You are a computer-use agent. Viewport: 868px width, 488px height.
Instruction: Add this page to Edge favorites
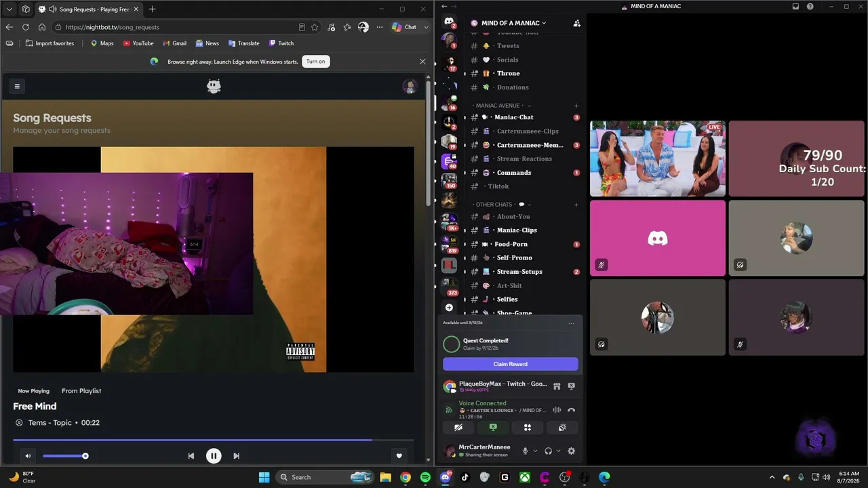315,27
